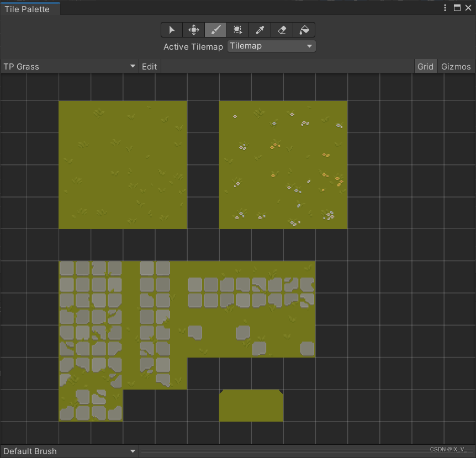This screenshot has height=458, width=476.
Task: Switch to the Eraser tool
Action: [x=282, y=30]
